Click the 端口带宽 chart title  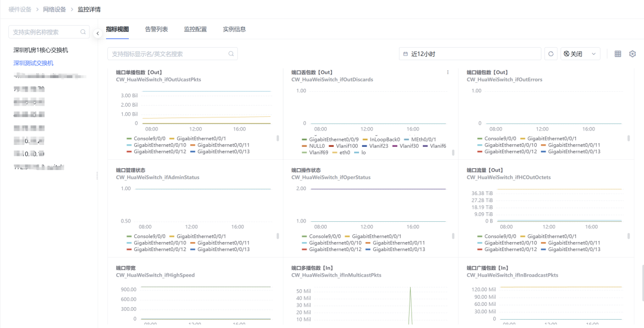125,268
